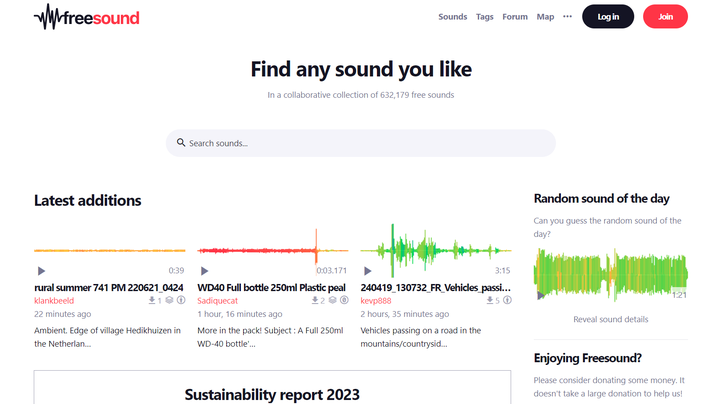Visit user Sadiquecat's profile
Viewport: 720px width, 404px height.
click(x=218, y=301)
